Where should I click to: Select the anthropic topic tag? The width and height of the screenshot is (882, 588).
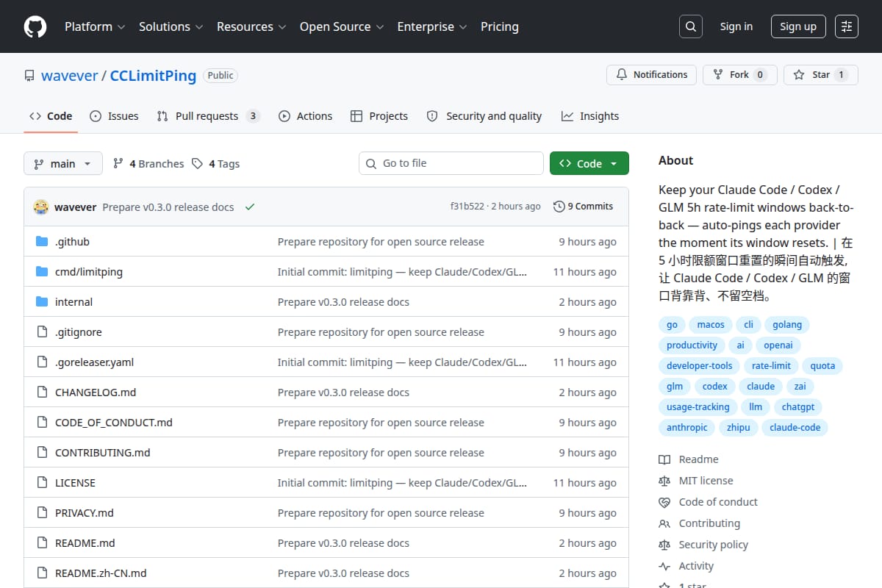687,427
